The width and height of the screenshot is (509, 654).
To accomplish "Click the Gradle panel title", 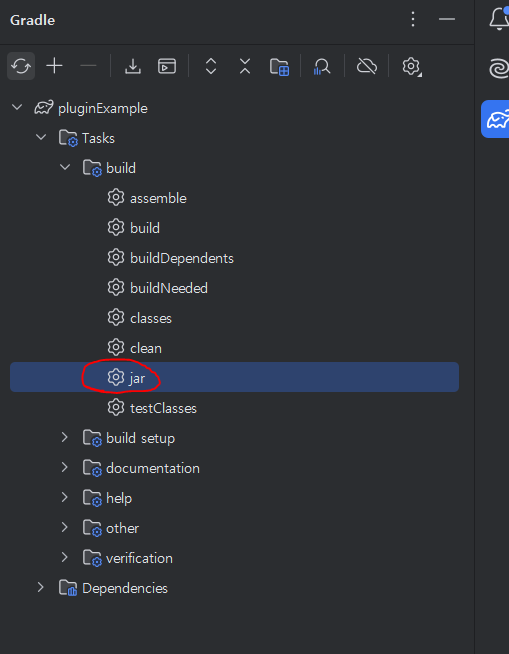I will tap(33, 20).
